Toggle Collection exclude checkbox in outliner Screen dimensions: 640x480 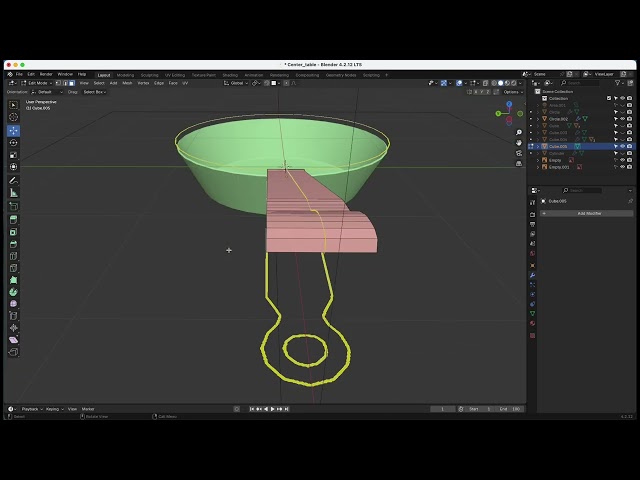tap(609, 98)
